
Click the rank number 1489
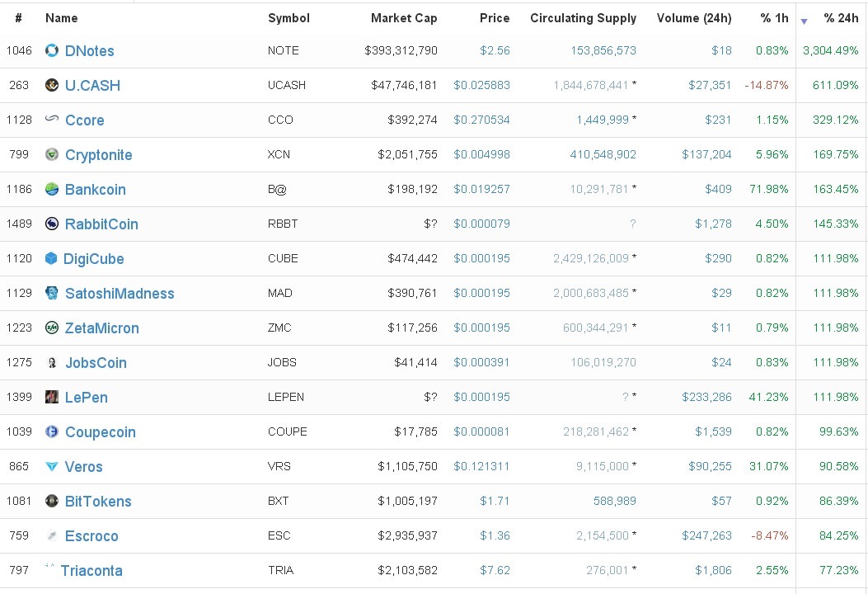click(x=19, y=224)
